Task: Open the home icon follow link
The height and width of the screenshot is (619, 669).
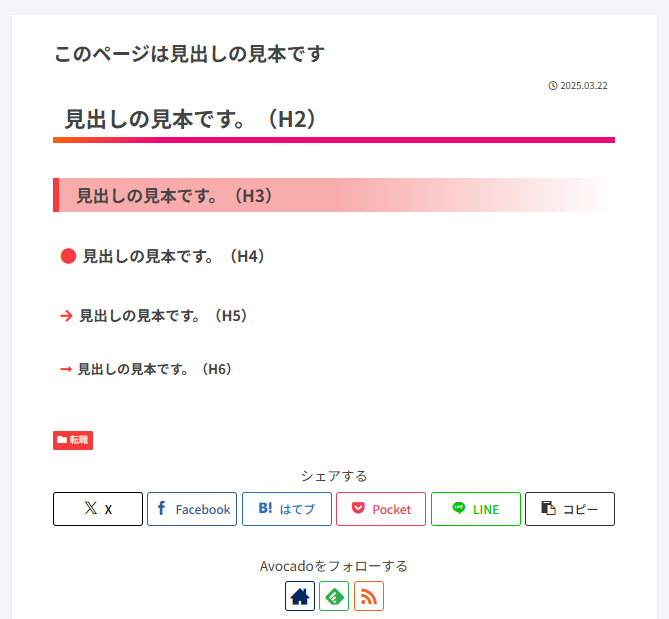Action: [300, 597]
